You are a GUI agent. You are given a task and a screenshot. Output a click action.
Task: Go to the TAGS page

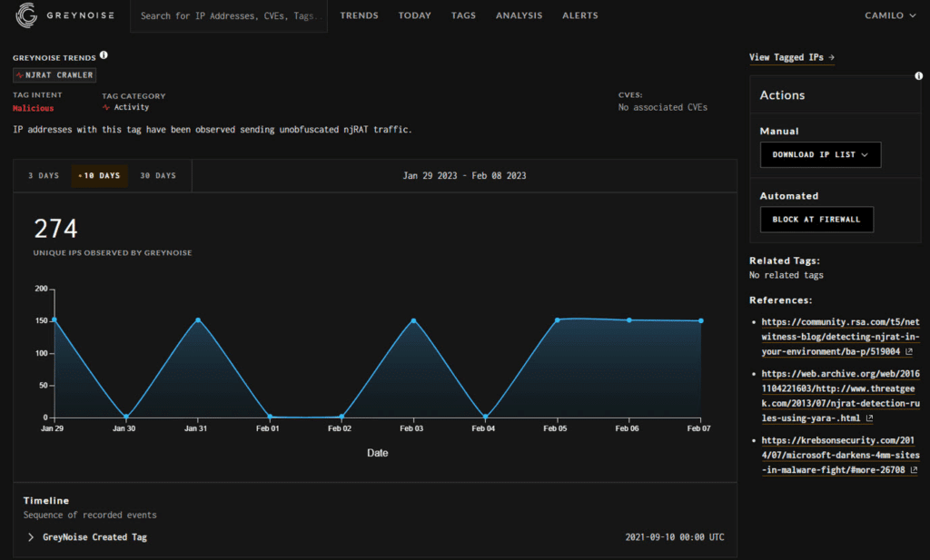[463, 15]
